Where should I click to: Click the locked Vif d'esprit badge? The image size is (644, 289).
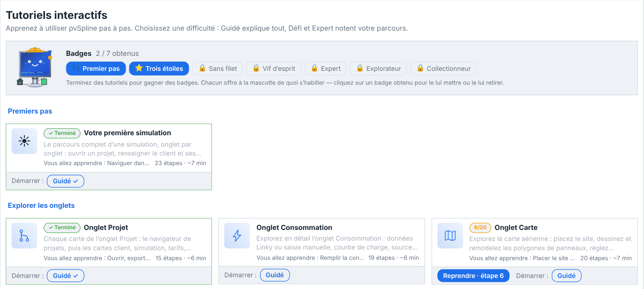click(274, 69)
